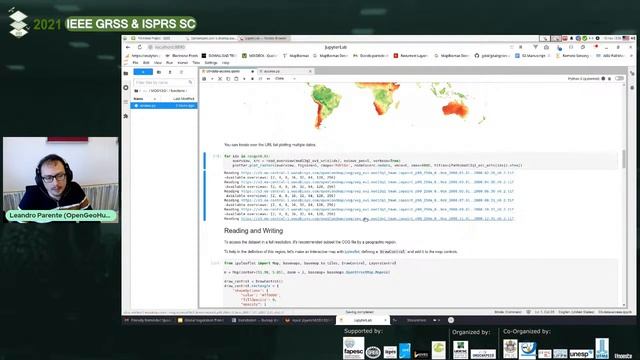The width and height of the screenshot is (640, 360).
Task: Click the paste cell icon
Action: tap(236, 79)
